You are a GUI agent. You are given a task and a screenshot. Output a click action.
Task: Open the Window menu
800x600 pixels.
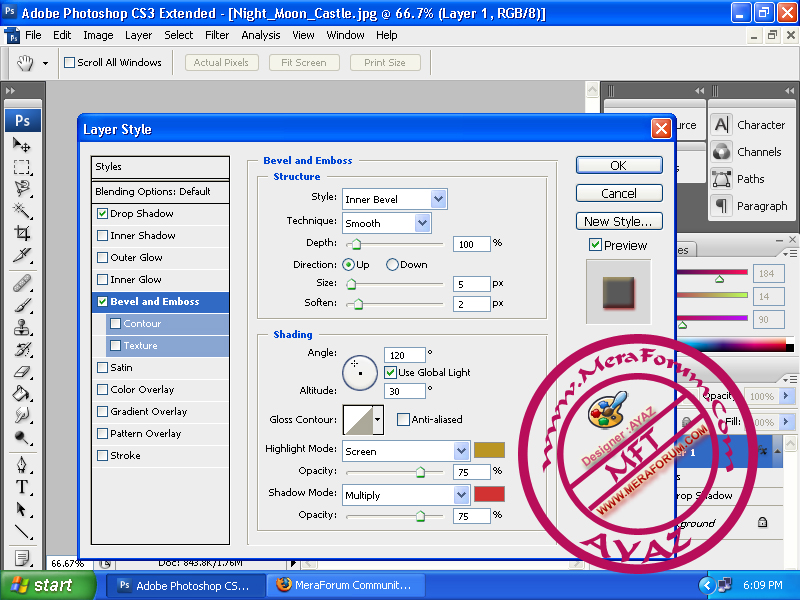click(345, 35)
